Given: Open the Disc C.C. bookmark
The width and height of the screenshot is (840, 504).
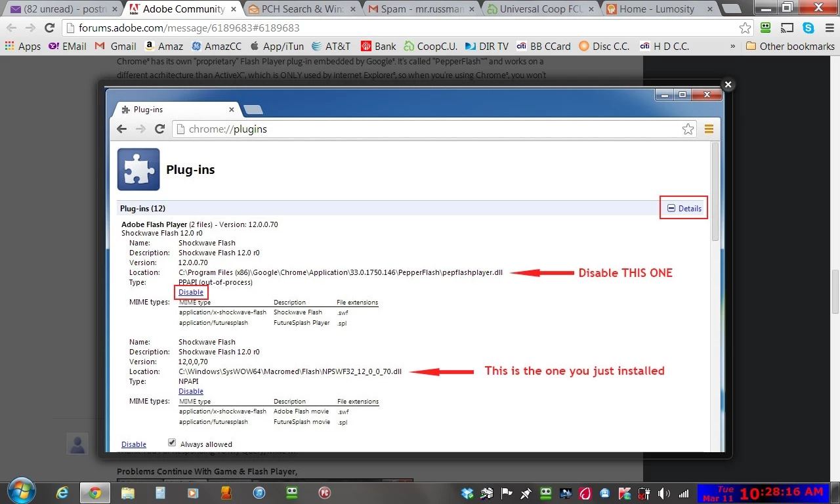Looking at the screenshot, I should [605, 46].
